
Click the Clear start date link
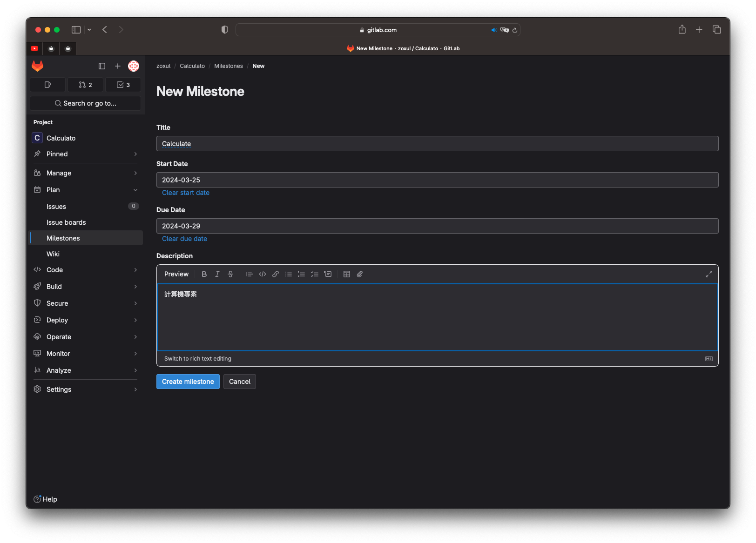pos(186,193)
